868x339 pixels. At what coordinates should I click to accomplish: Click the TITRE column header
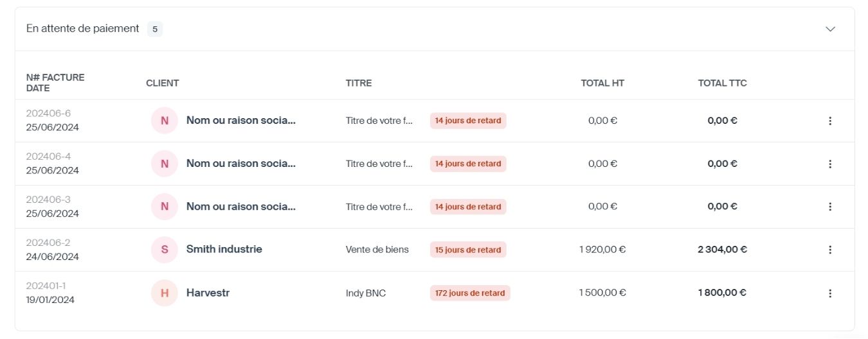(x=359, y=83)
